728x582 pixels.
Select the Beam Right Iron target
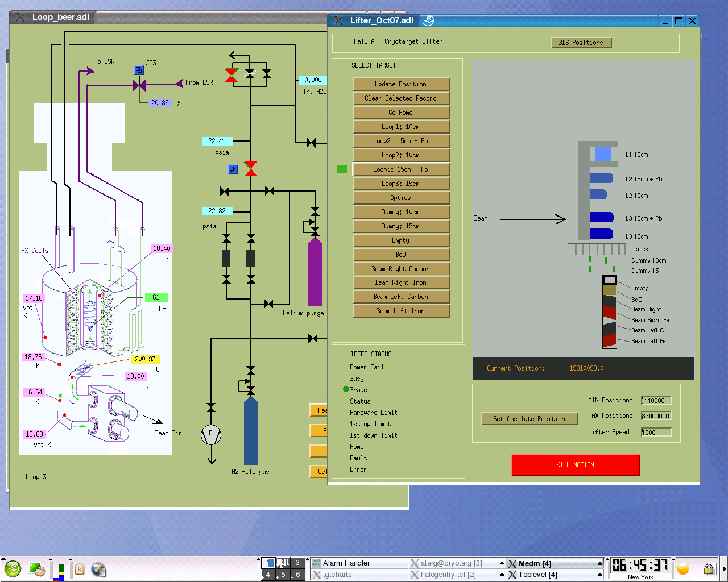(401, 282)
